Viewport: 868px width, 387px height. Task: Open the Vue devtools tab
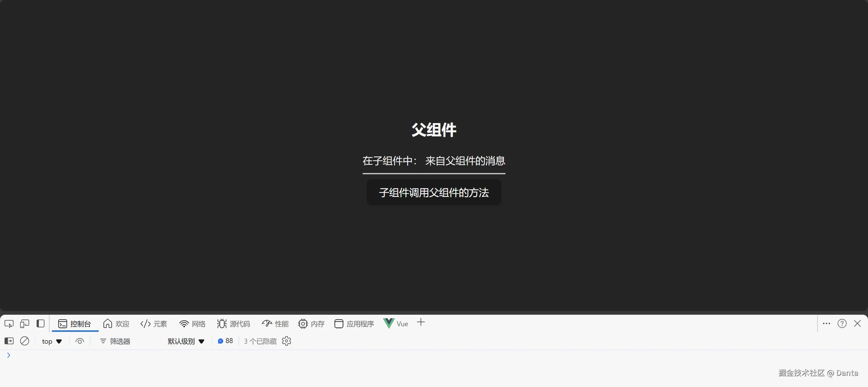(396, 323)
